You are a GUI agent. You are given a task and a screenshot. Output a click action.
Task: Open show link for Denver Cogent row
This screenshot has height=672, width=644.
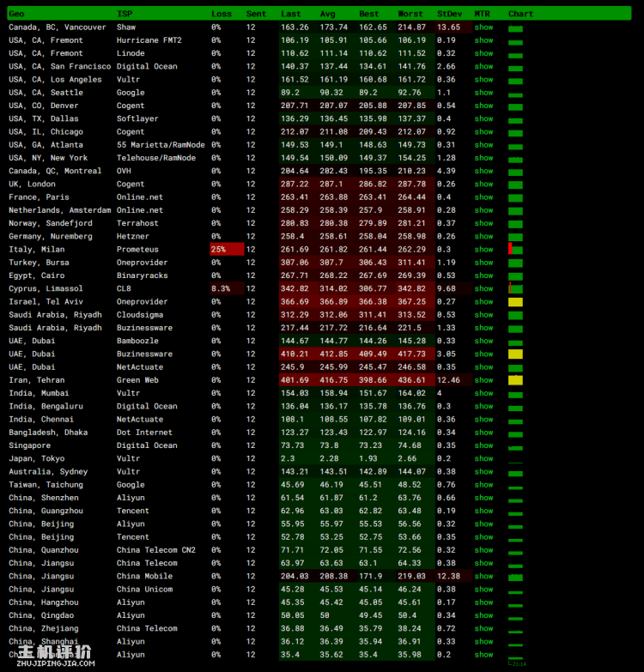(483, 106)
